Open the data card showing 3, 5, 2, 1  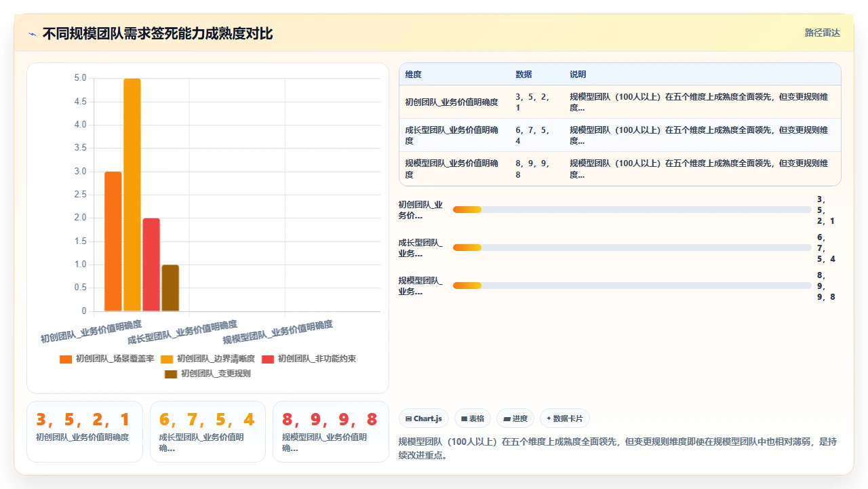[x=85, y=431]
